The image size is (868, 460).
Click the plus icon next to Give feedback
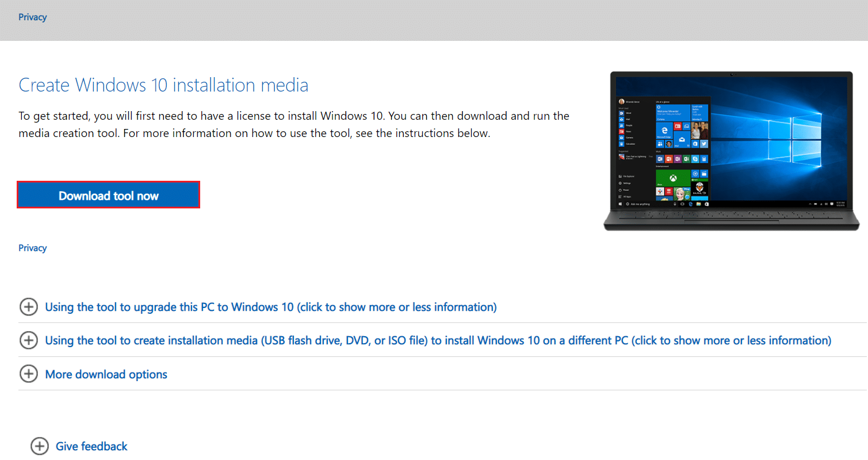[x=40, y=446]
